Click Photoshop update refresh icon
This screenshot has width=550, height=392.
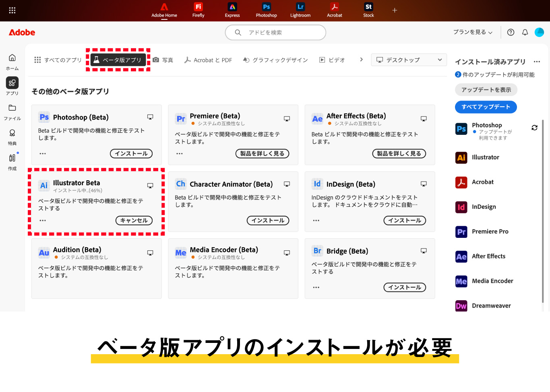coord(534,128)
